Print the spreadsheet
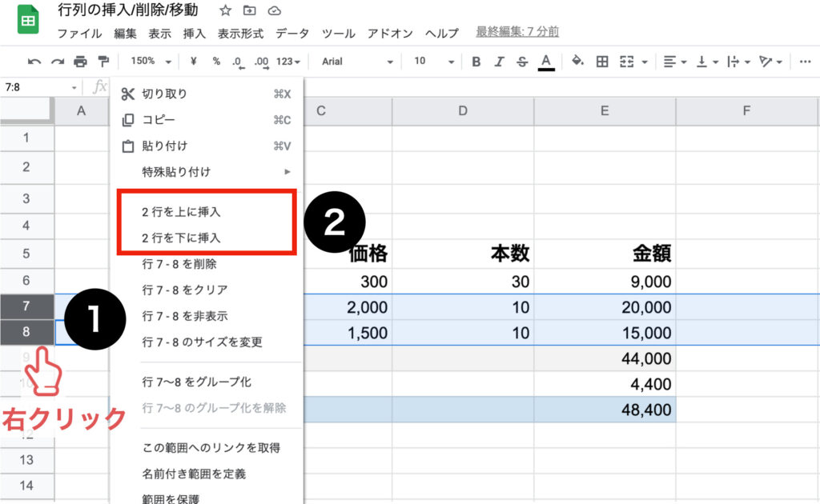 click(80, 62)
